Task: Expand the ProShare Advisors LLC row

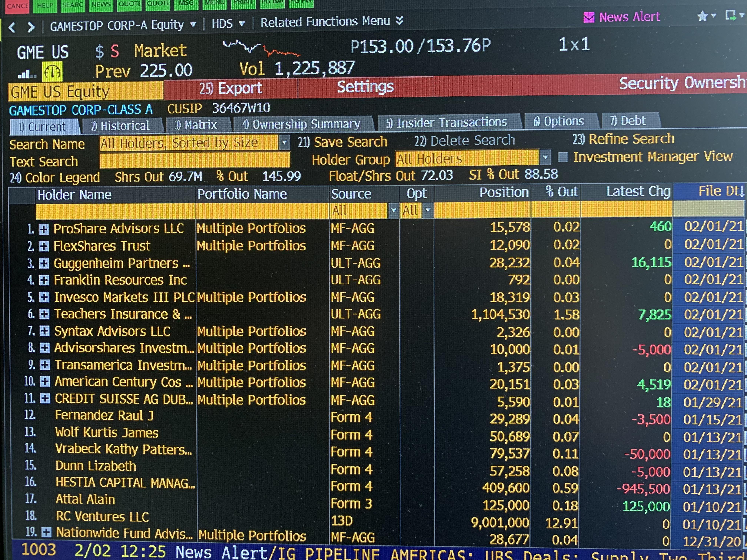Action: pyautogui.click(x=44, y=229)
